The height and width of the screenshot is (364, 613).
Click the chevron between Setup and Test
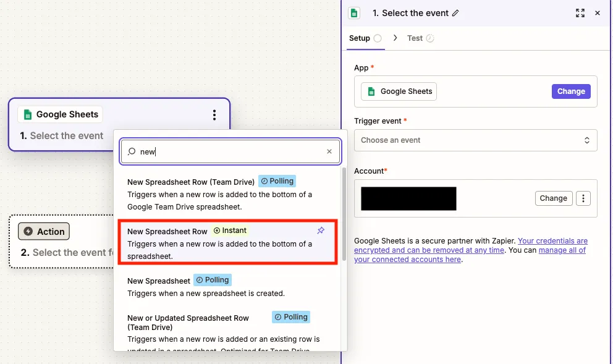pos(395,38)
